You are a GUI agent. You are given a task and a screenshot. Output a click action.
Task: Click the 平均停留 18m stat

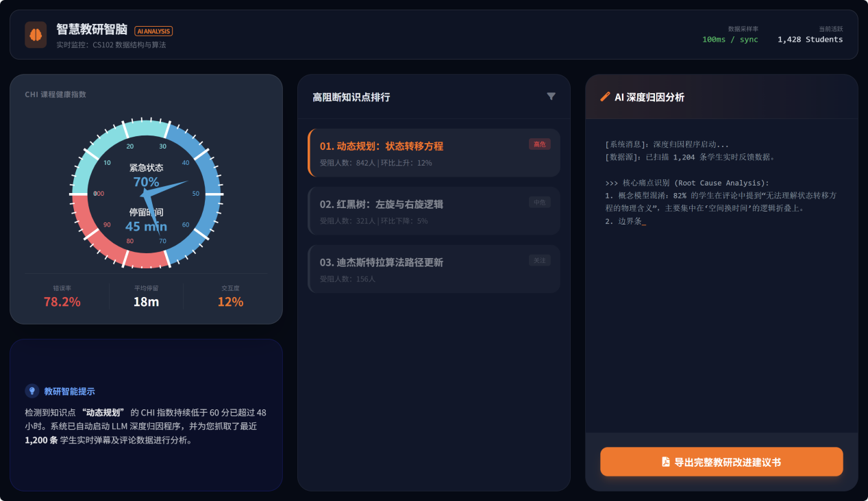pyautogui.click(x=146, y=297)
